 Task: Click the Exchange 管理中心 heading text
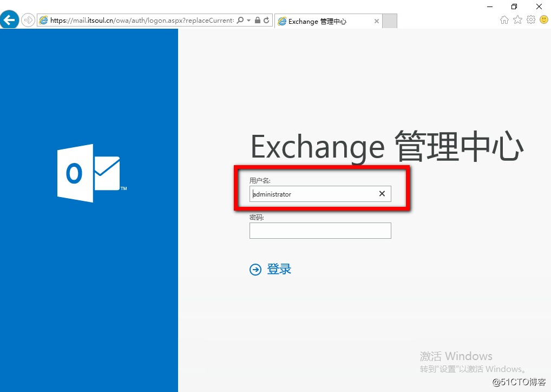387,147
